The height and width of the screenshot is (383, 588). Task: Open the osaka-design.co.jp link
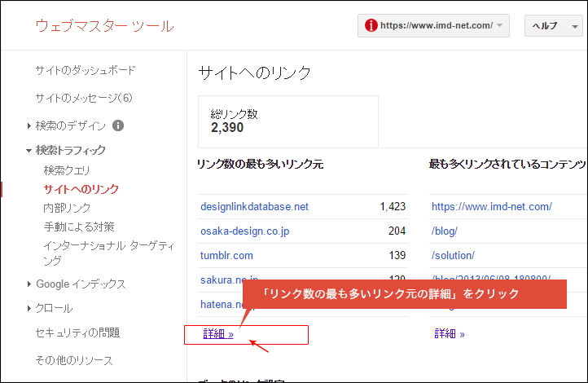[245, 231]
